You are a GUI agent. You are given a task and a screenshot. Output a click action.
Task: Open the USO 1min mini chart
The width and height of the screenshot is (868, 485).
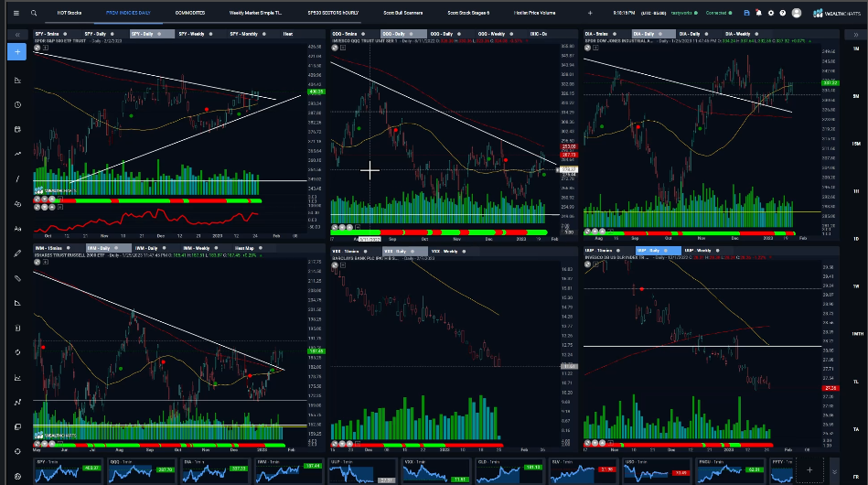point(656,470)
